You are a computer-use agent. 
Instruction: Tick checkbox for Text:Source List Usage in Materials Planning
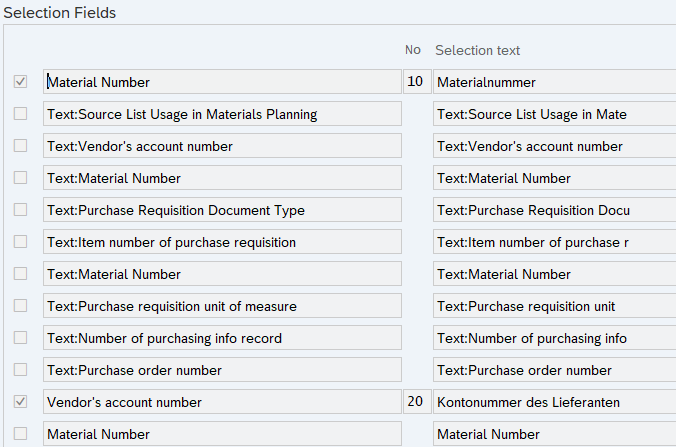[20, 114]
